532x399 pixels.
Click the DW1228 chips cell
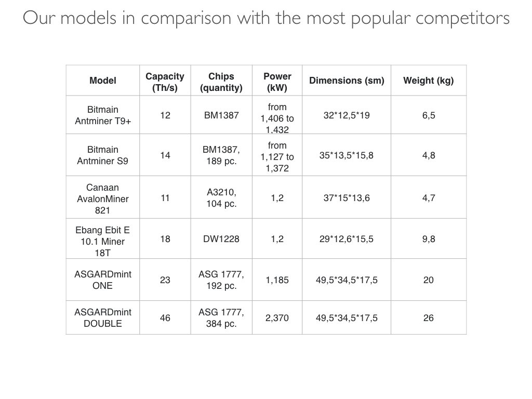(221, 238)
